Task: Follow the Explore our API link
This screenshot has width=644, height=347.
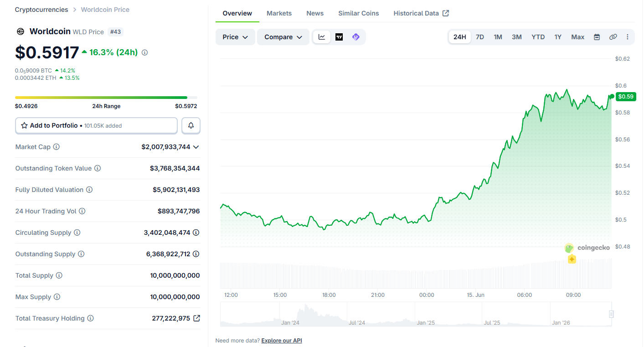Action: point(282,341)
